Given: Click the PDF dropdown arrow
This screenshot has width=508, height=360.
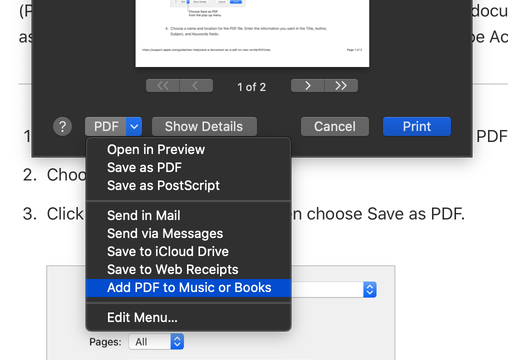Looking at the screenshot, I should pos(134,127).
